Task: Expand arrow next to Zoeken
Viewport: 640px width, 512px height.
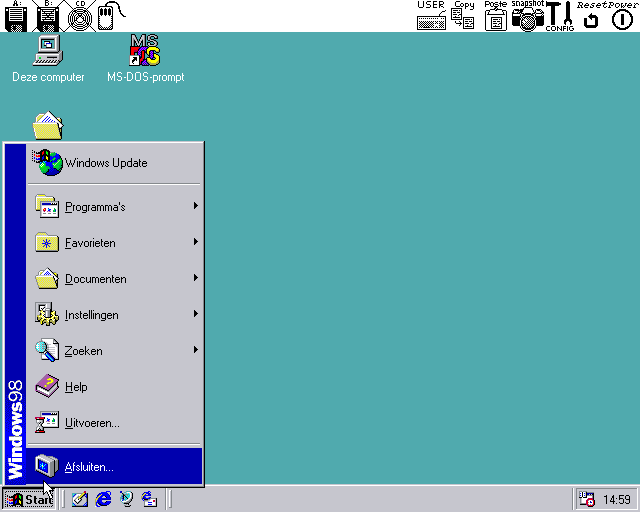Action: click(196, 349)
